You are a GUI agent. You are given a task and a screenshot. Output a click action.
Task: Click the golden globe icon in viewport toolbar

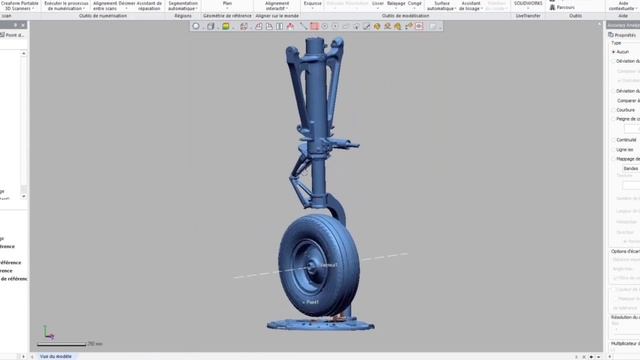(377, 26)
